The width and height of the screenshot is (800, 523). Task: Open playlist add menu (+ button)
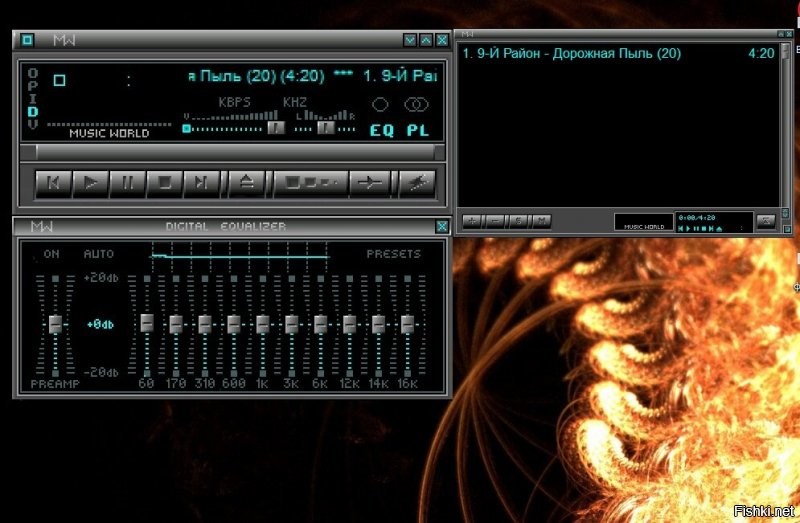(x=472, y=221)
